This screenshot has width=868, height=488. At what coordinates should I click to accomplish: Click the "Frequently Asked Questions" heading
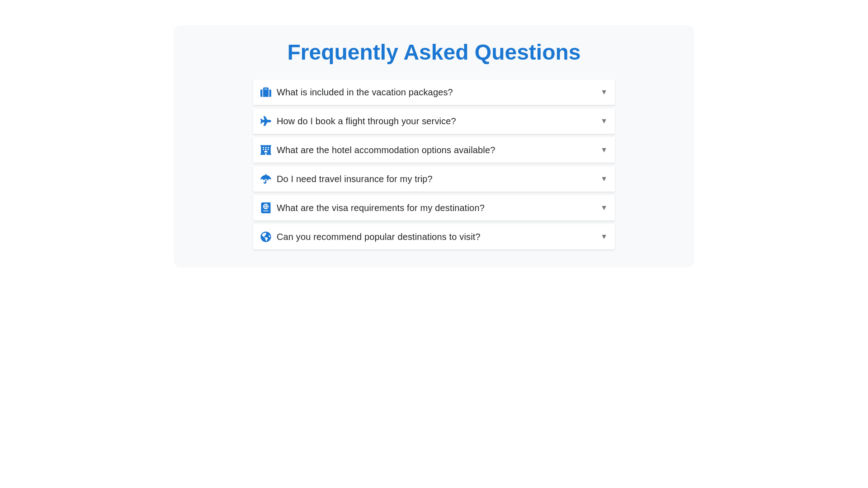[434, 52]
